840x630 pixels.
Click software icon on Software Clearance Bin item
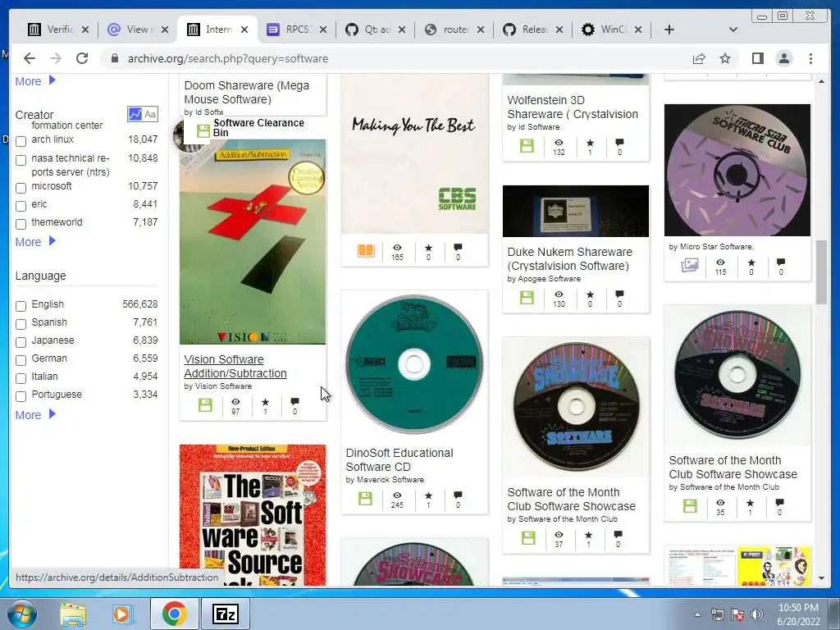point(203,130)
